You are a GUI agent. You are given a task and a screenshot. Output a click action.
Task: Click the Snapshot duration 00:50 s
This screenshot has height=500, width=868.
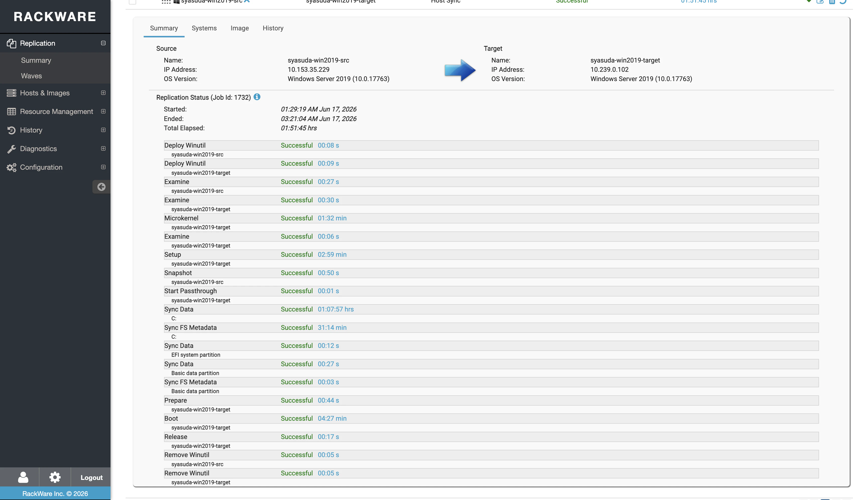tap(328, 273)
